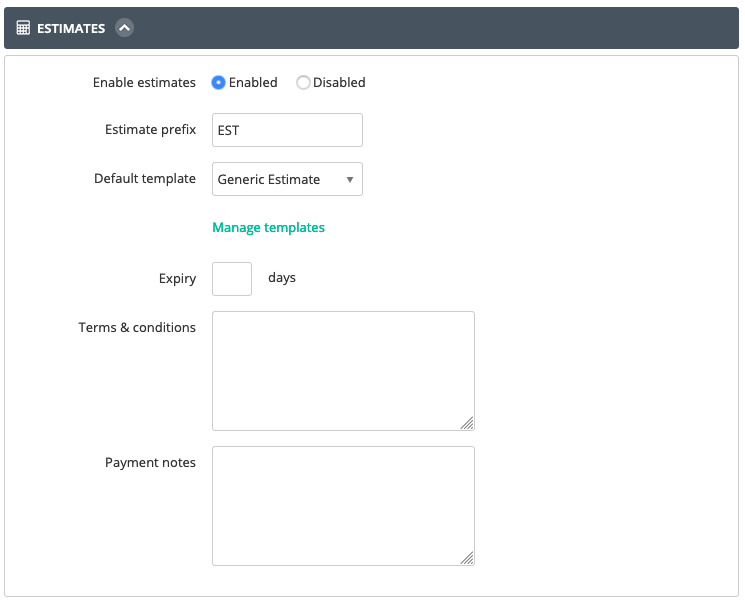The height and width of the screenshot is (602, 745).
Task: Open the Default template dropdown
Action: tap(287, 179)
